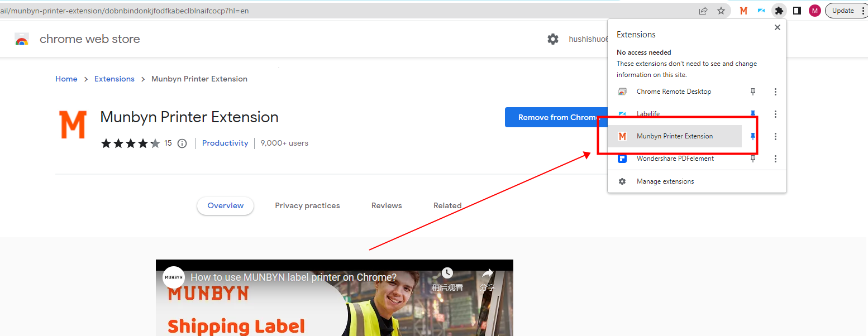This screenshot has width=868, height=336.
Task: Pin the Wondershare PDFelement extension
Action: (753, 159)
